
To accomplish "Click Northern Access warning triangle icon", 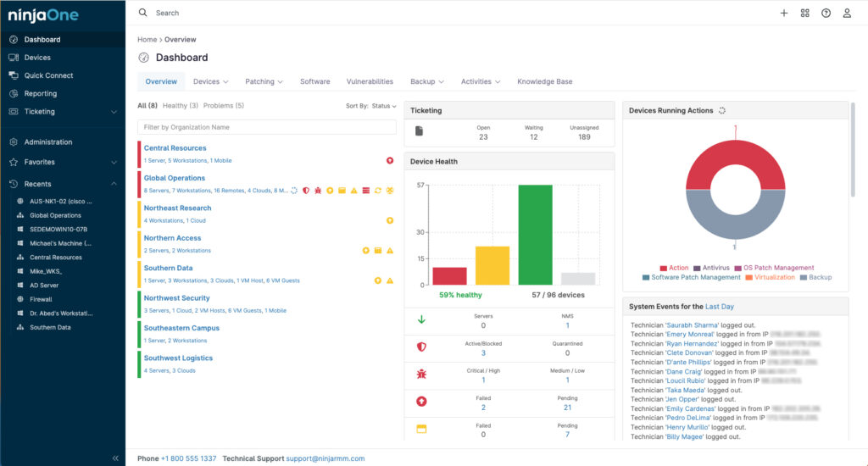I will pyautogui.click(x=390, y=251).
